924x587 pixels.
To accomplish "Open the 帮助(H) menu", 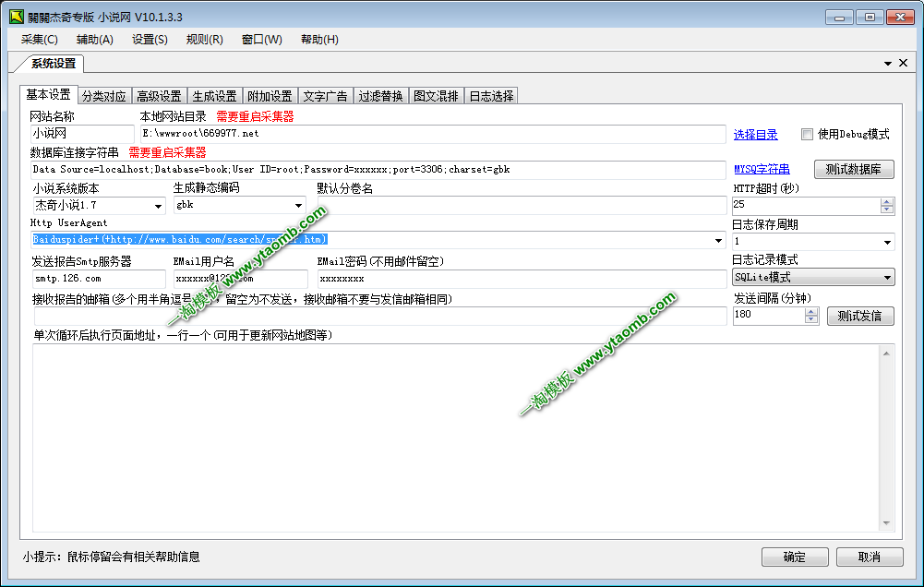I will 319,40.
